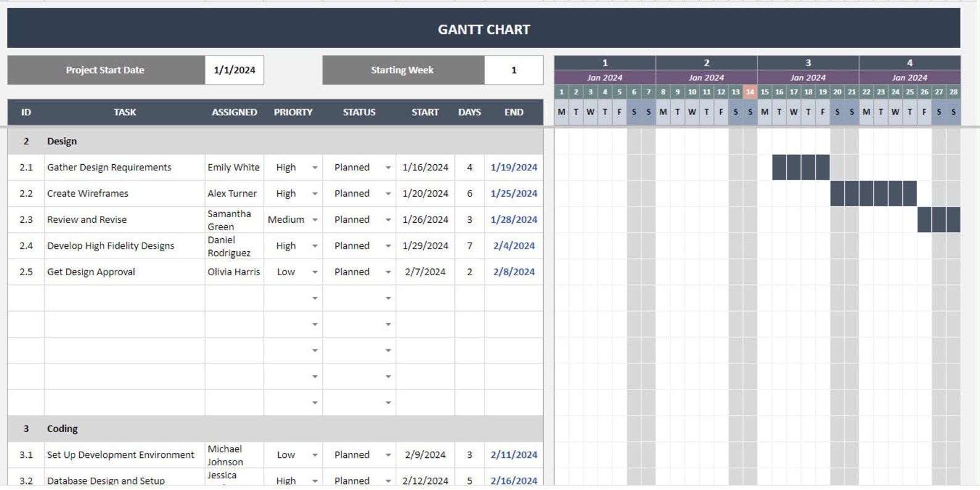Select start date 1/20/2024
The width and height of the screenshot is (980, 490).
pos(425,194)
